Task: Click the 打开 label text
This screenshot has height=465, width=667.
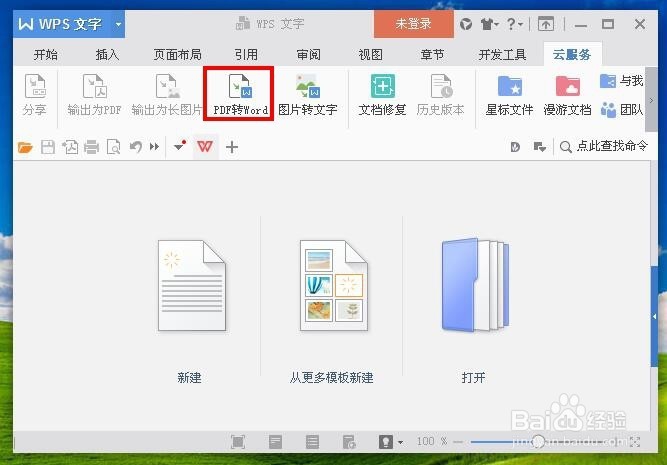Action: pyautogui.click(x=473, y=377)
